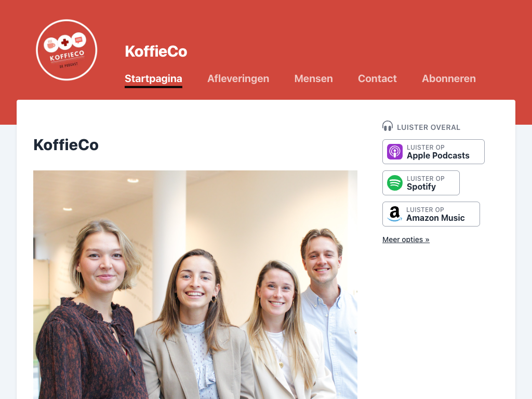Click the green Spotify icon
Screen dimensions: 532x399
[x=395, y=183]
